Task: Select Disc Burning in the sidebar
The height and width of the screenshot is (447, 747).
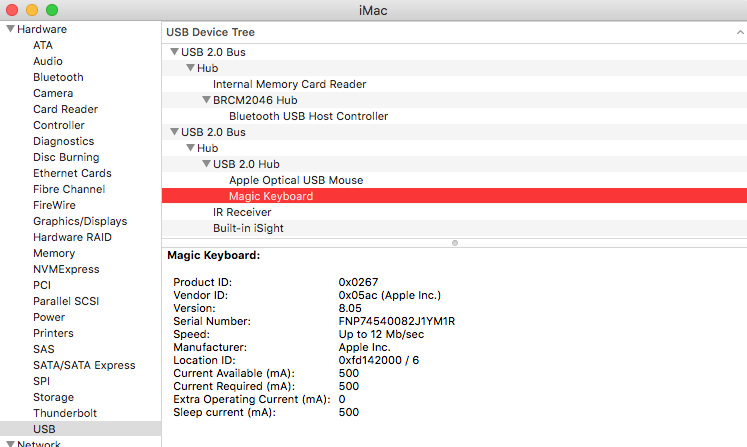Action: pyautogui.click(x=66, y=157)
